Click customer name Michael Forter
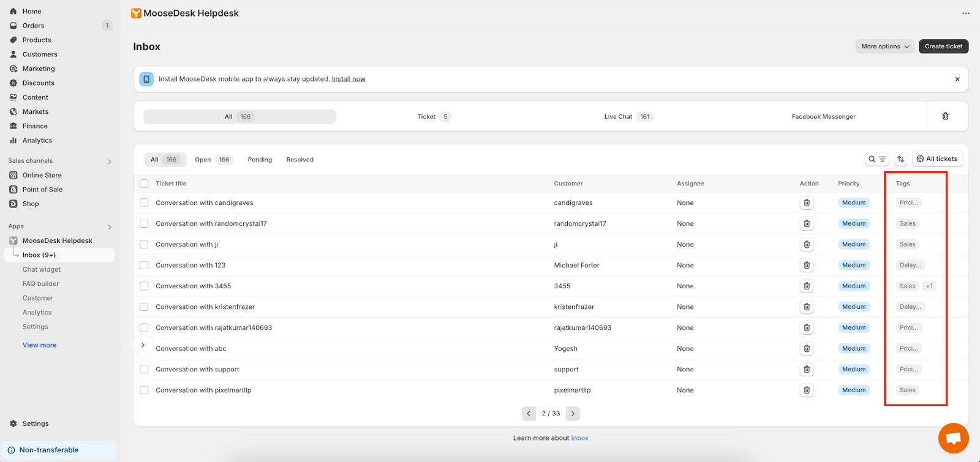Image resolution: width=980 pixels, height=462 pixels. (576, 266)
